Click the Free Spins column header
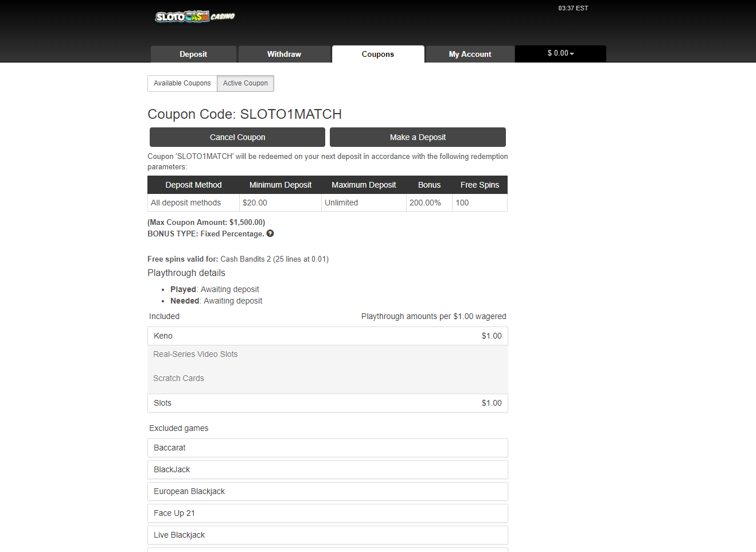756x552 pixels. (x=480, y=185)
